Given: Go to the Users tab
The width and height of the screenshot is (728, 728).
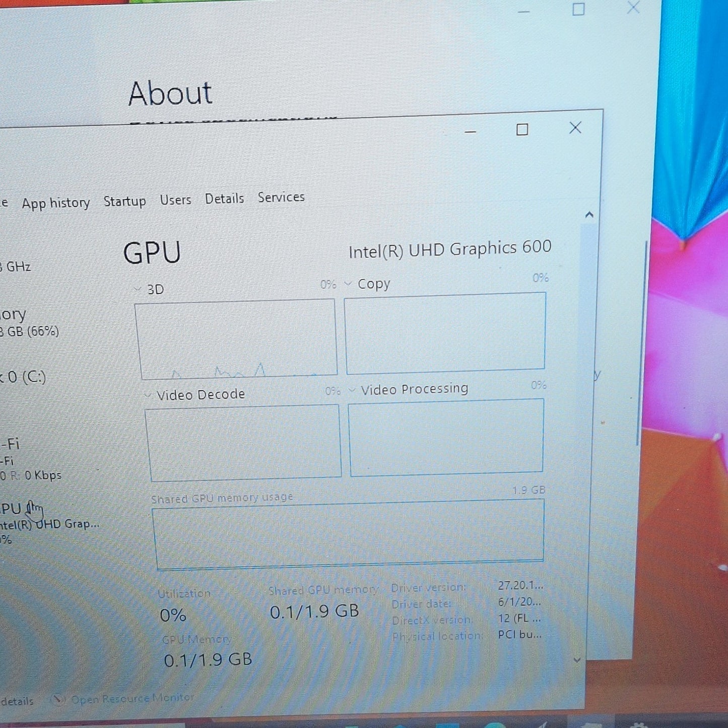Looking at the screenshot, I should pyautogui.click(x=175, y=200).
